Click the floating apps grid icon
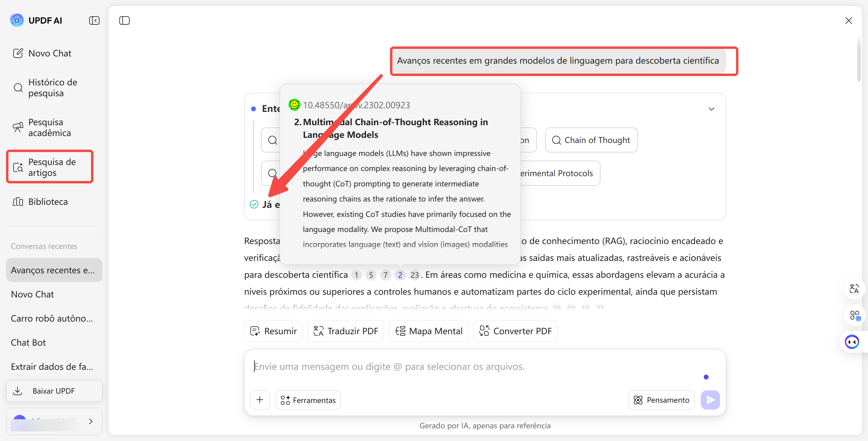 click(x=854, y=316)
